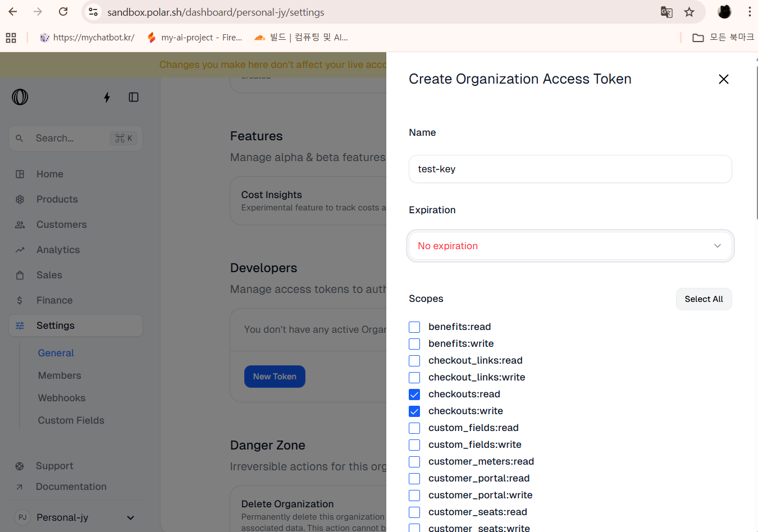This screenshot has width=758, height=532.
Task: Check the customer_portal:read scope
Action: tap(414, 479)
